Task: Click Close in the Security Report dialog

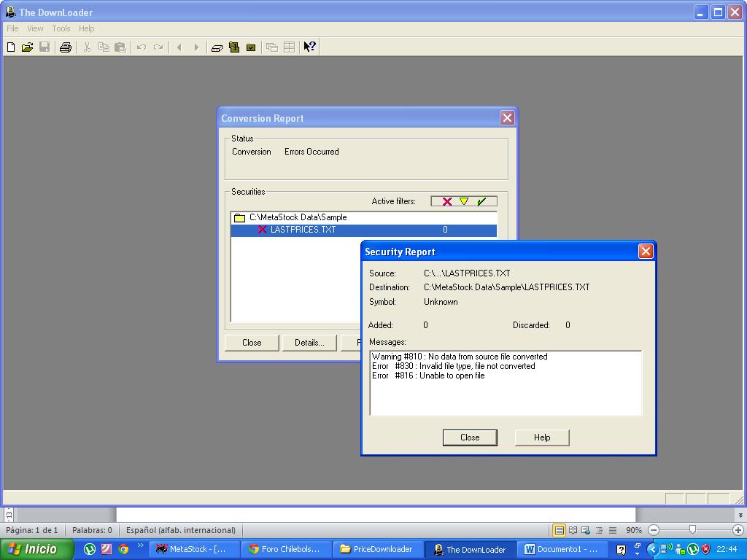Action: (x=470, y=437)
